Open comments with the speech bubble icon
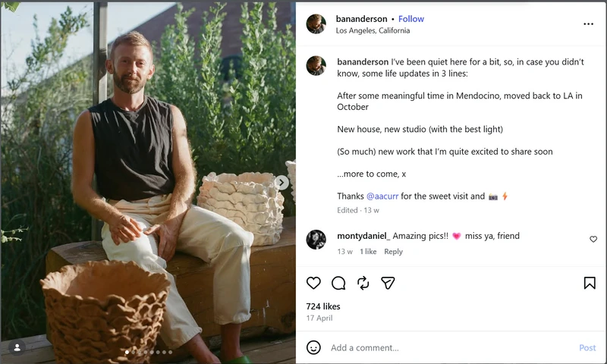This screenshot has height=364, width=607. click(338, 283)
